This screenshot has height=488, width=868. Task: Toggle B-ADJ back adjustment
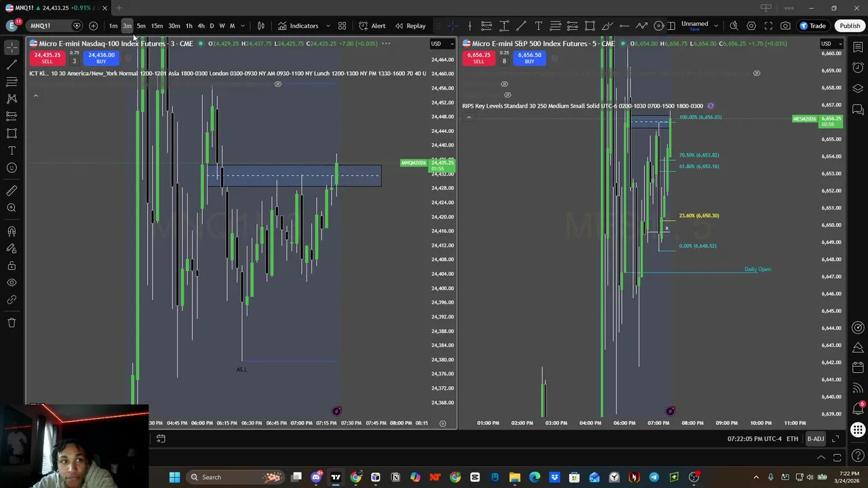tap(816, 439)
